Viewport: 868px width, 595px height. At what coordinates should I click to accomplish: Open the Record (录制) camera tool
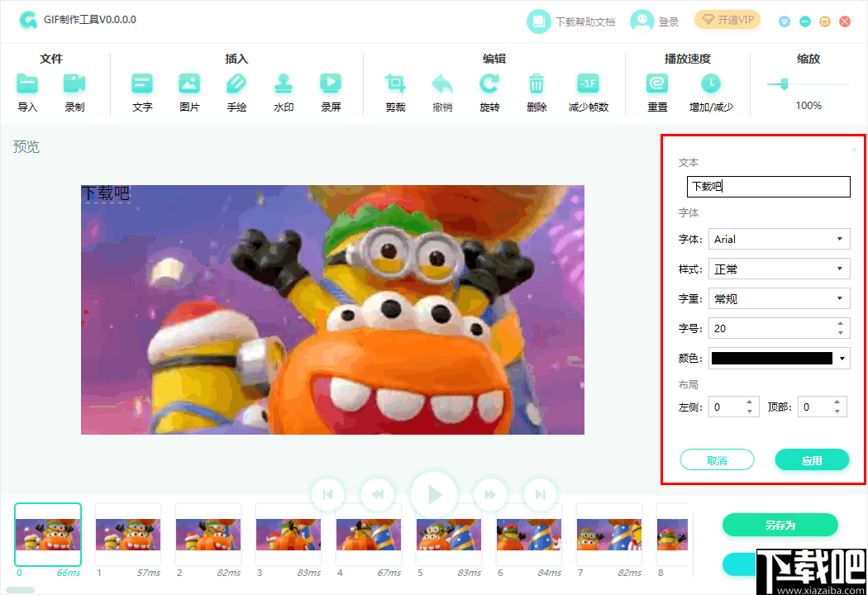pos(74,84)
